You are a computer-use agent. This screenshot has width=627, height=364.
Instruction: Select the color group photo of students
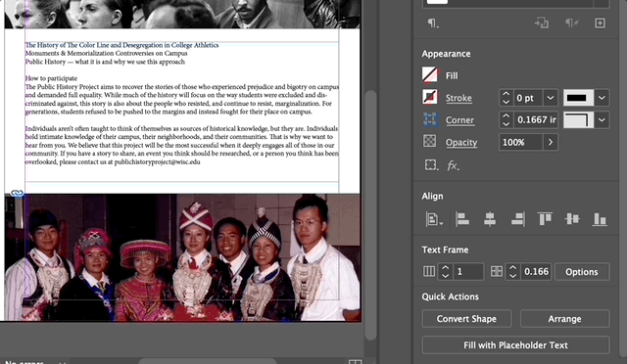click(182, 257)
